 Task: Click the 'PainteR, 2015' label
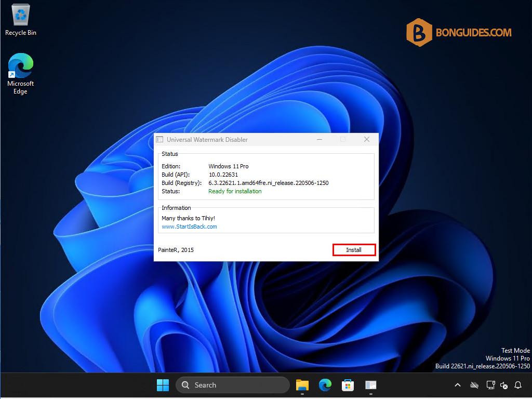click(x=176, y=250)
